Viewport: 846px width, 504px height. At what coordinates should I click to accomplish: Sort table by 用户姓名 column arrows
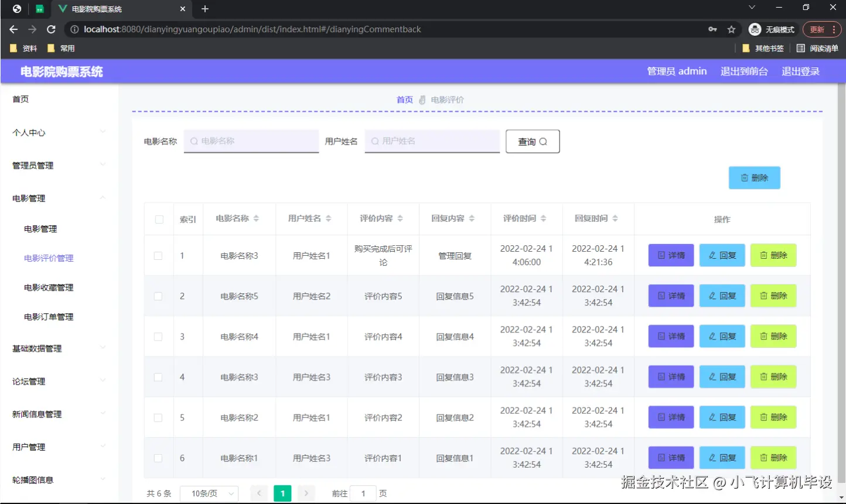click(328, 218)
